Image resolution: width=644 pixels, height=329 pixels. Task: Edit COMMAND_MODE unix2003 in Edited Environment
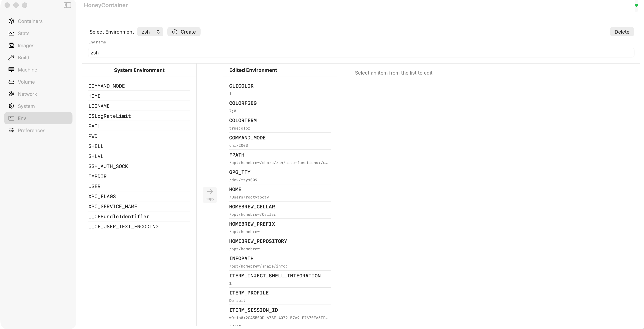pos(280,141)
